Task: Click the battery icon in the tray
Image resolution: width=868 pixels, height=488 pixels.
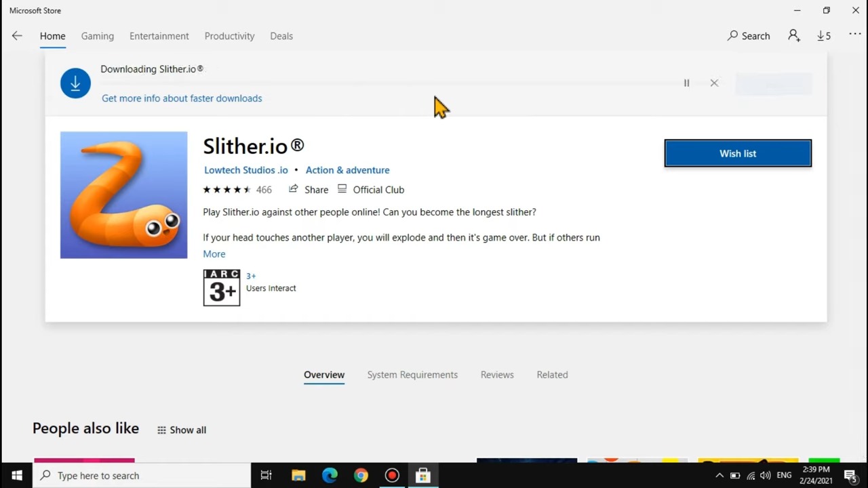Action: click(735, 476)
